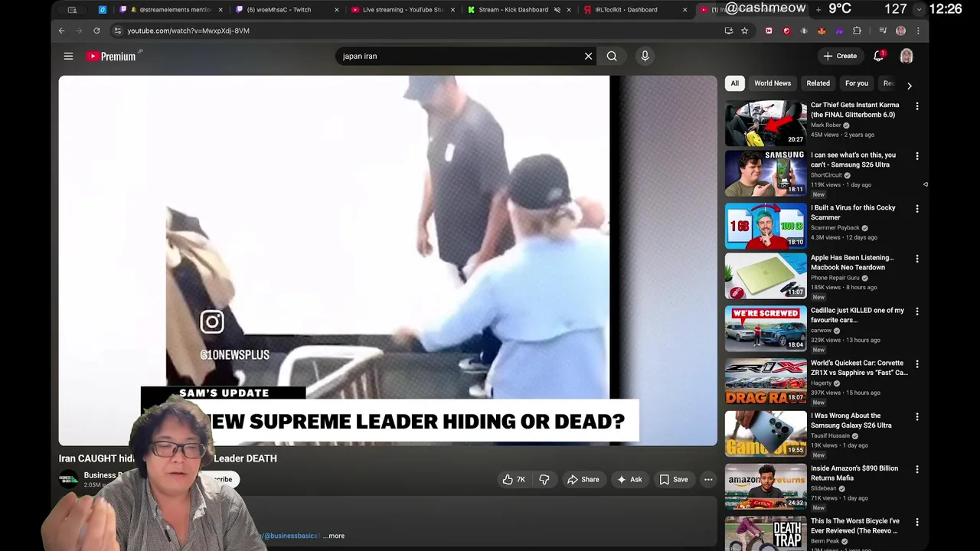Viewport: 980px width, 551px height.
Task: Open I Was Wrong About Samsung thumbnail
Action: click(766, 434)
